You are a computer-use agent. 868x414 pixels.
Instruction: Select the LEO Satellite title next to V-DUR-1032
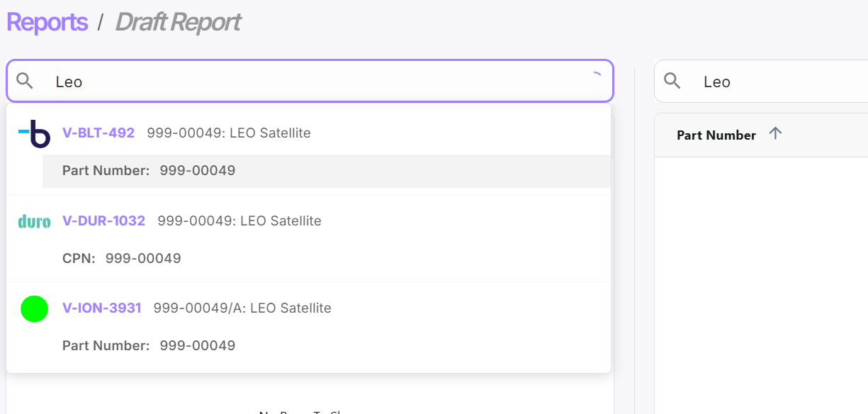click(239, 220)
